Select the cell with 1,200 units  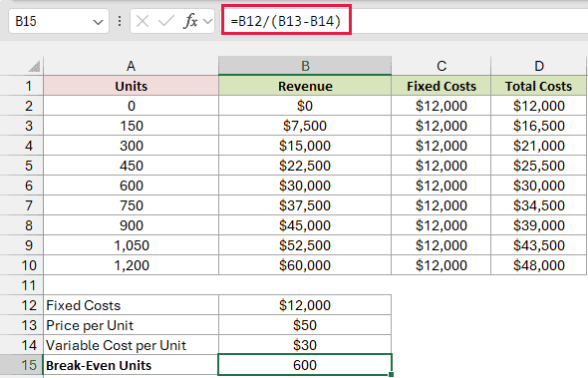(x=131, y=265)
